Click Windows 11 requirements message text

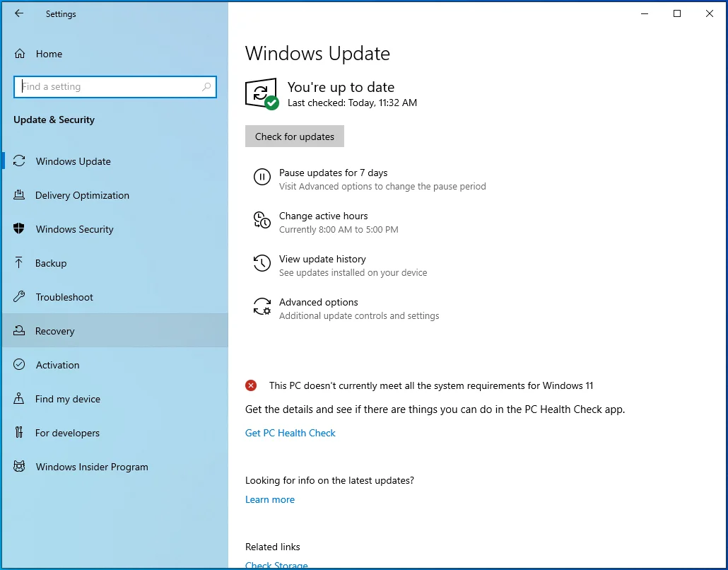pyautogui.click(x=431, y=385)
